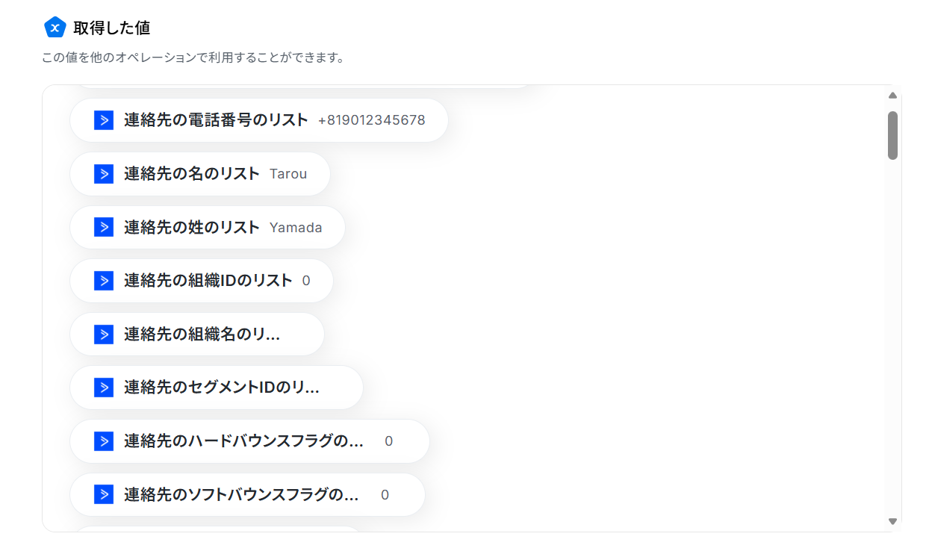
Task: Click arrow icon for 連絡先の名のリスト
Action: tap(104, 174)
